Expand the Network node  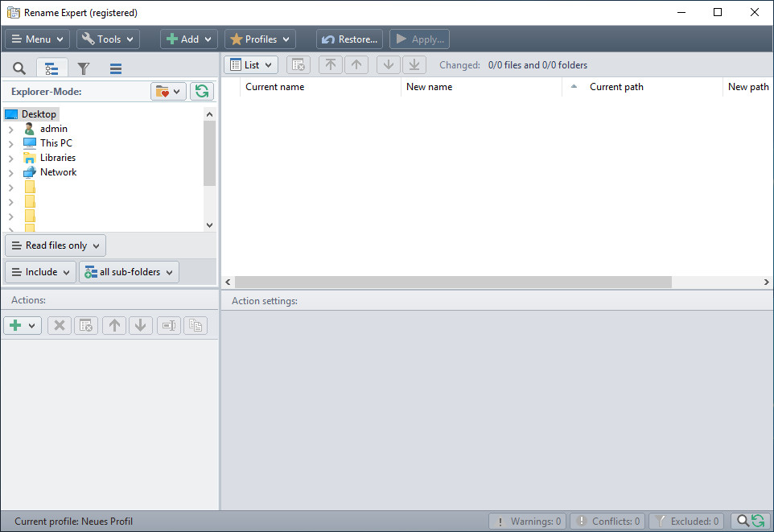pos(10,173)
